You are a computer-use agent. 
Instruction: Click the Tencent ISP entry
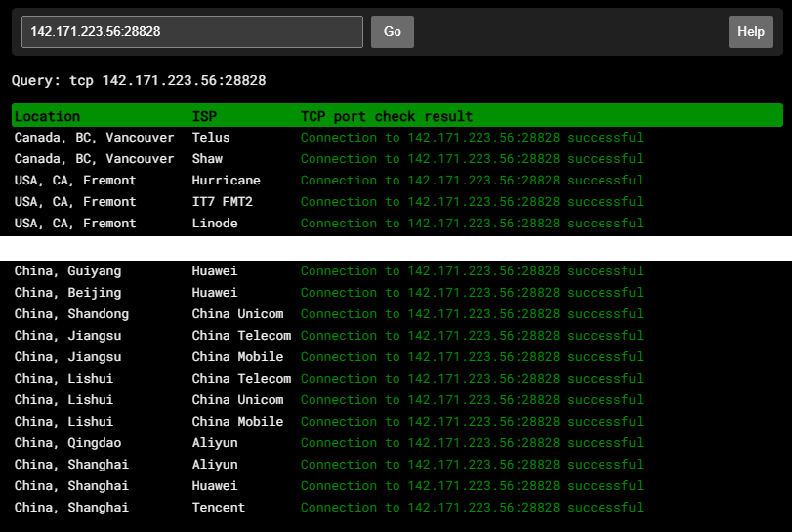[218, 508]
